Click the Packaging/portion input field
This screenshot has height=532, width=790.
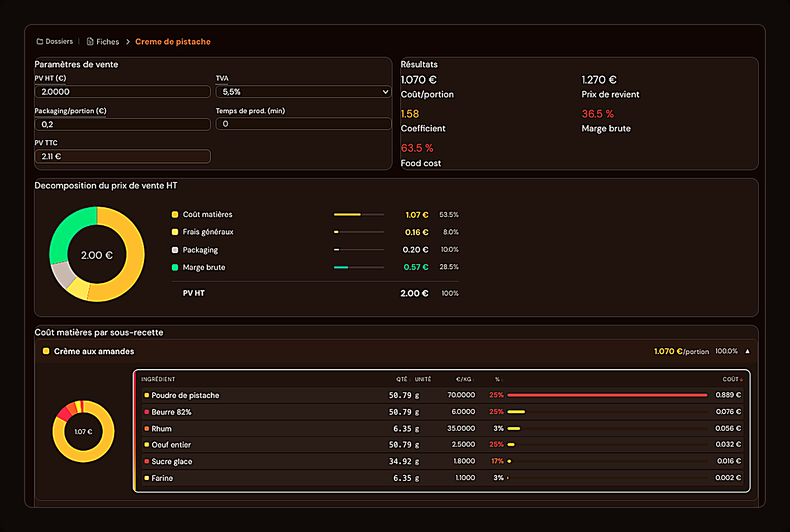(x=123, y=124)
